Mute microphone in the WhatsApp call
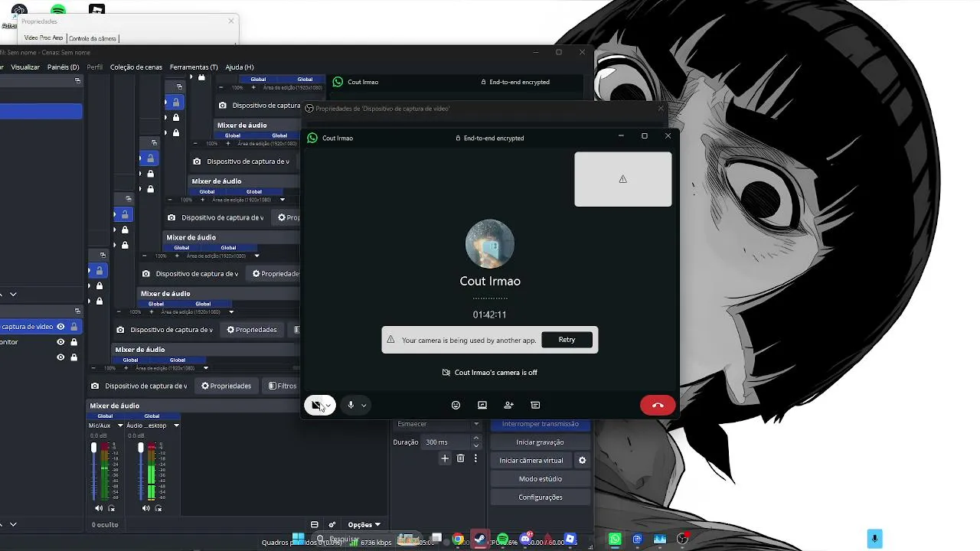The image size is (980, 551). click(x=351, y=405)
